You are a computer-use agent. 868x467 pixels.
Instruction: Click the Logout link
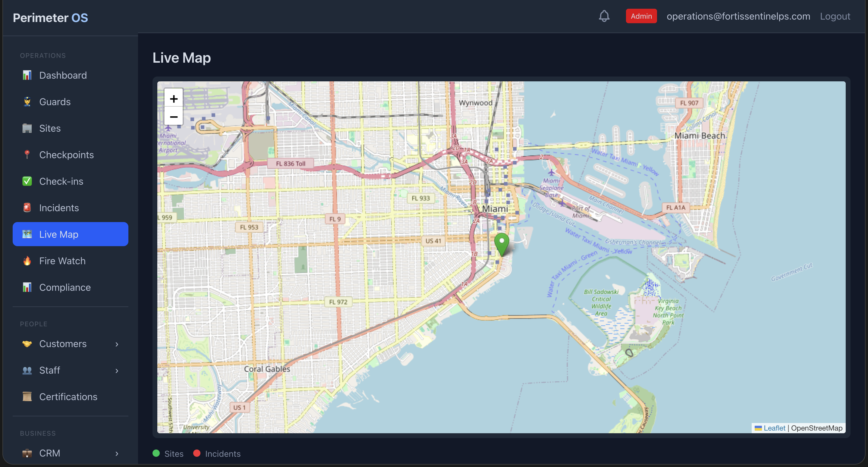click(835, 16)
